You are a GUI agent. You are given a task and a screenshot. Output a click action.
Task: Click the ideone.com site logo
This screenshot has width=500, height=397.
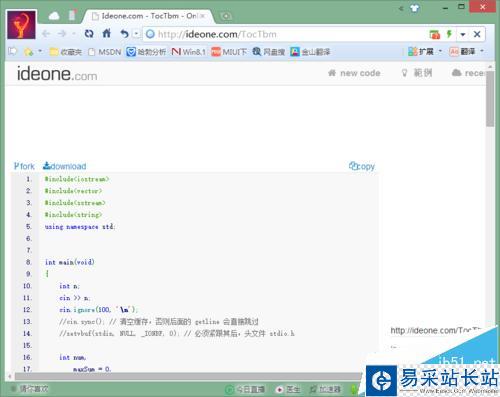[x=57, y=74]
